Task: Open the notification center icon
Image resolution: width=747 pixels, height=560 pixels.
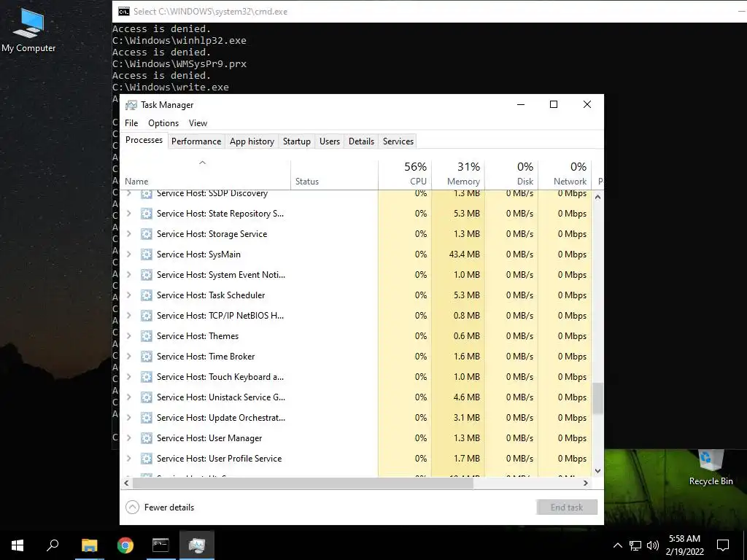Action: 723,545
